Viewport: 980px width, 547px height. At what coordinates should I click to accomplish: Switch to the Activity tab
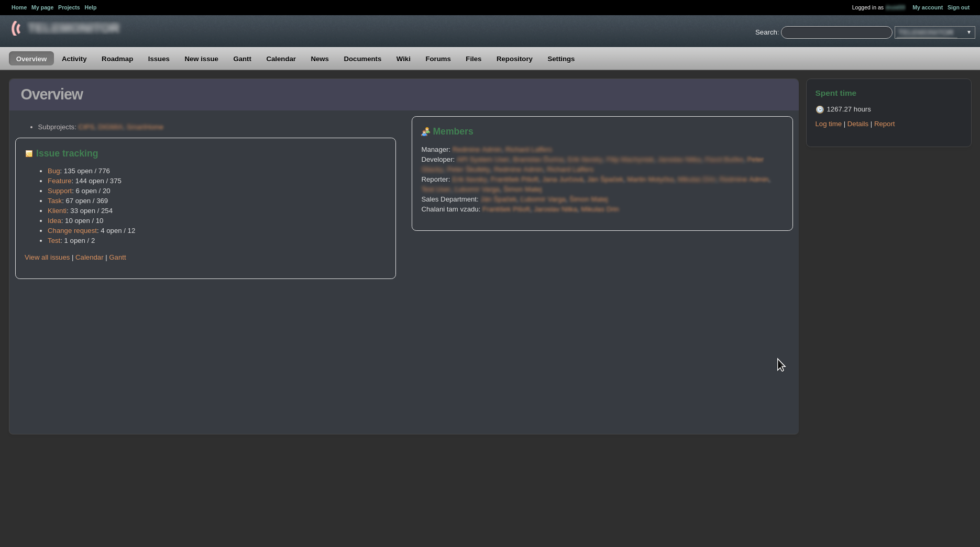coord(74,59)
